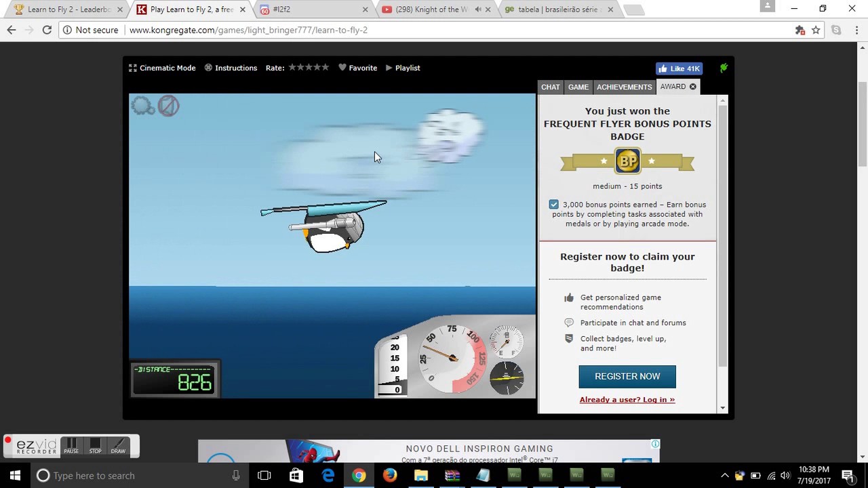Bookmark this page with the star
This screenshot has height=488, width=868.
coord(816,30)
